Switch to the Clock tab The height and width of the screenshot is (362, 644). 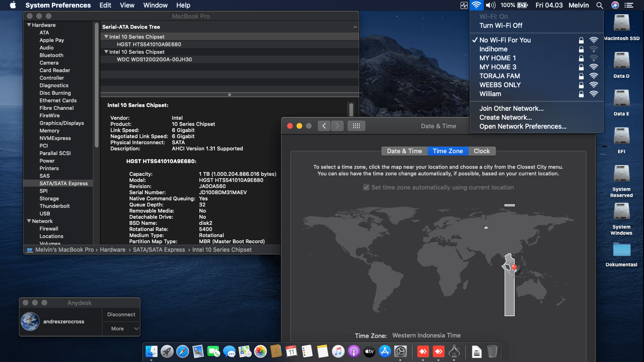pyautogui.click(x=482, y=151)
